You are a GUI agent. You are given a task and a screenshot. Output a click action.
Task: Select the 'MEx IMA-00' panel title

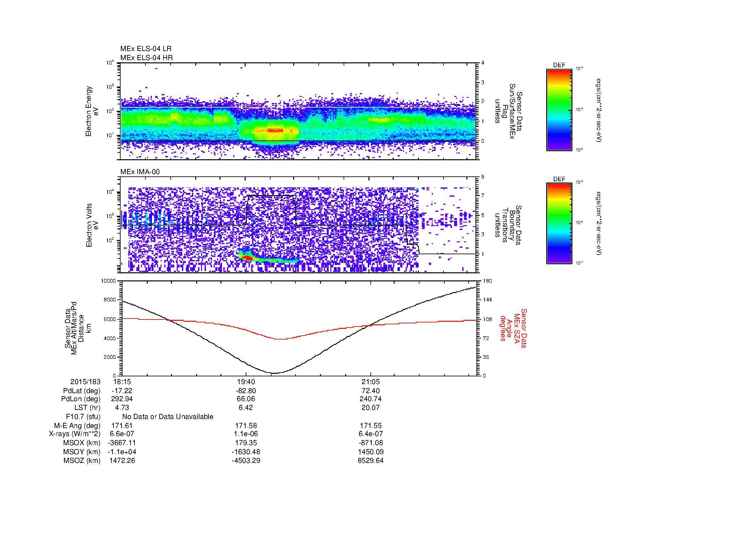tap(140, 172)
